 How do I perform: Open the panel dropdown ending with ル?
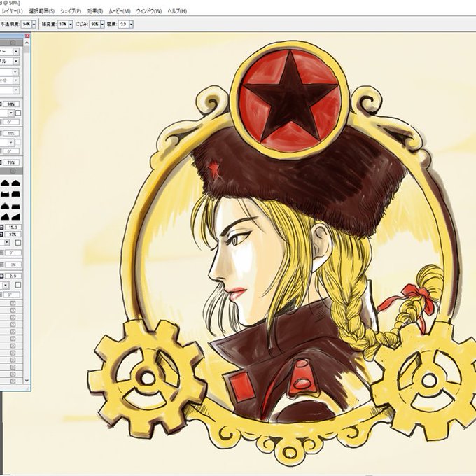pyautogui.click(x=16, y=62)
